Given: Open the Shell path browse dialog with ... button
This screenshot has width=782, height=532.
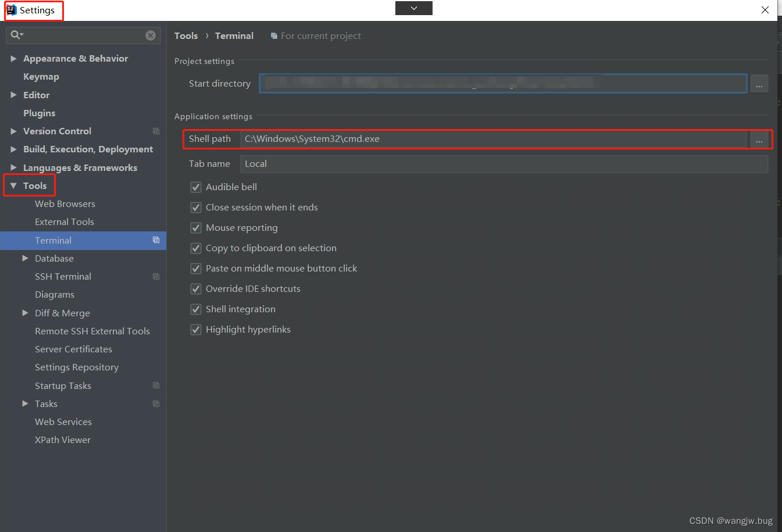Looking at the screenshot, I should [759, 139].
